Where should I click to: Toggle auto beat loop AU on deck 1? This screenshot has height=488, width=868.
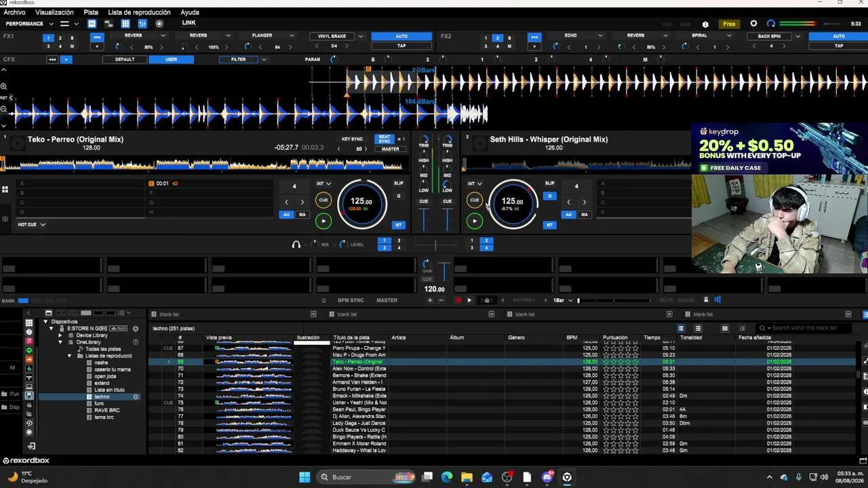click(x=286, y=215)
